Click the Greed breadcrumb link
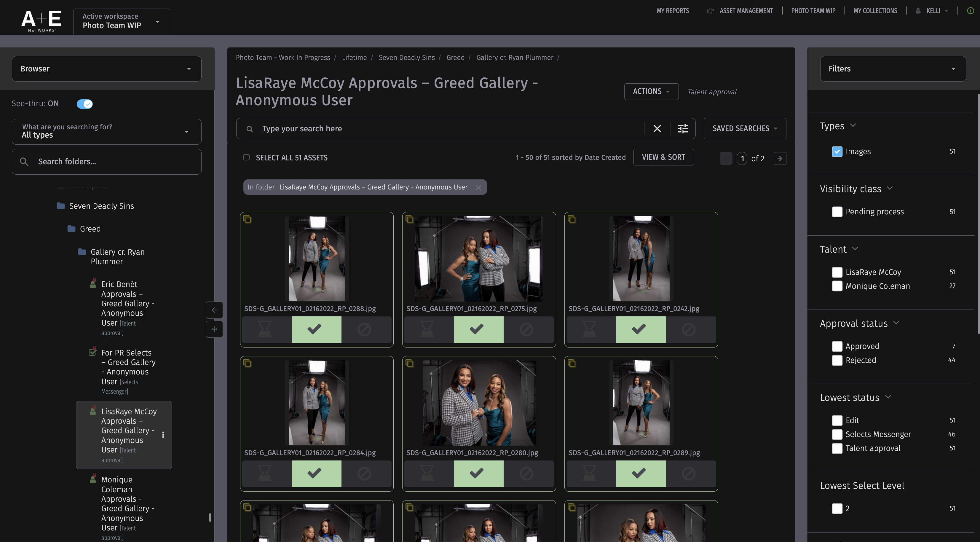980x542 pixels. tap(455, 58)
